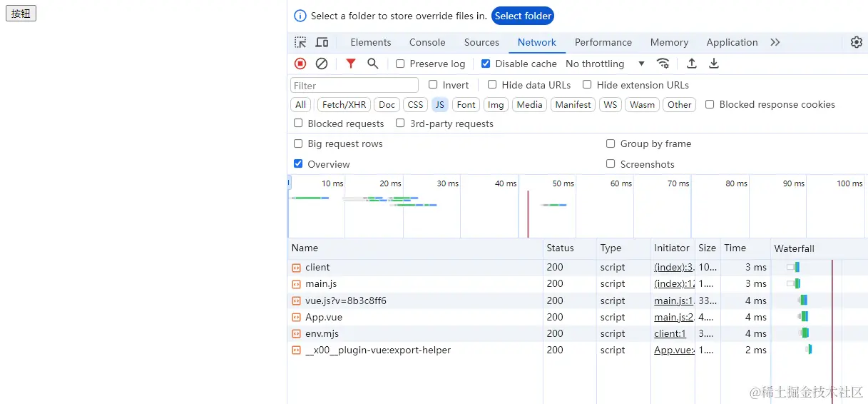Image resolution: width=868 pixels, height=404 pixels.
Task: Click the 按钮 button on page
Action: click(21, 14)
